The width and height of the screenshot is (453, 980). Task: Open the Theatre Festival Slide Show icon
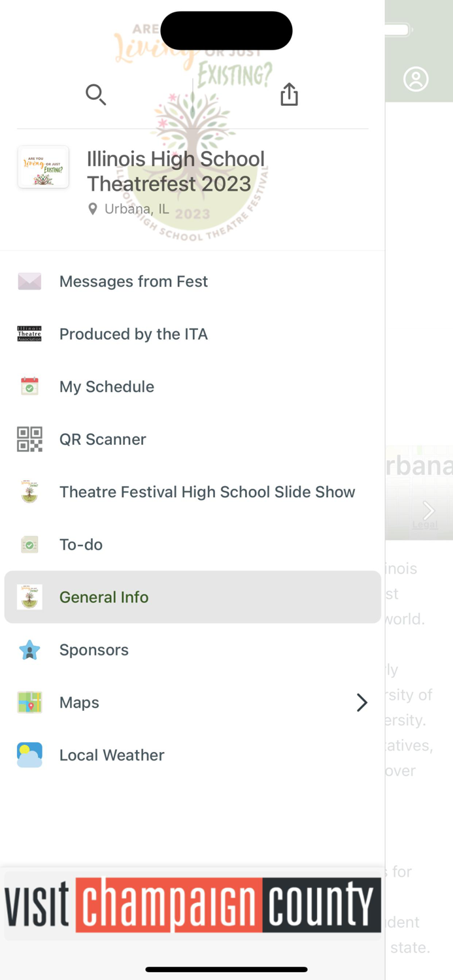coord(29,491)
